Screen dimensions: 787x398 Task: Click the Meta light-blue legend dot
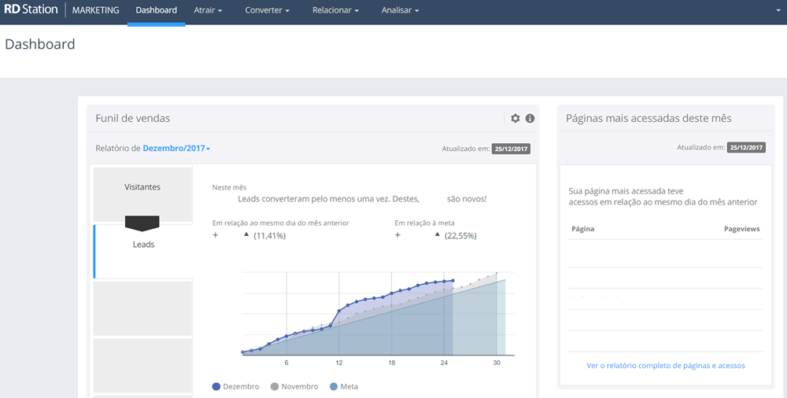coord(334,386)
